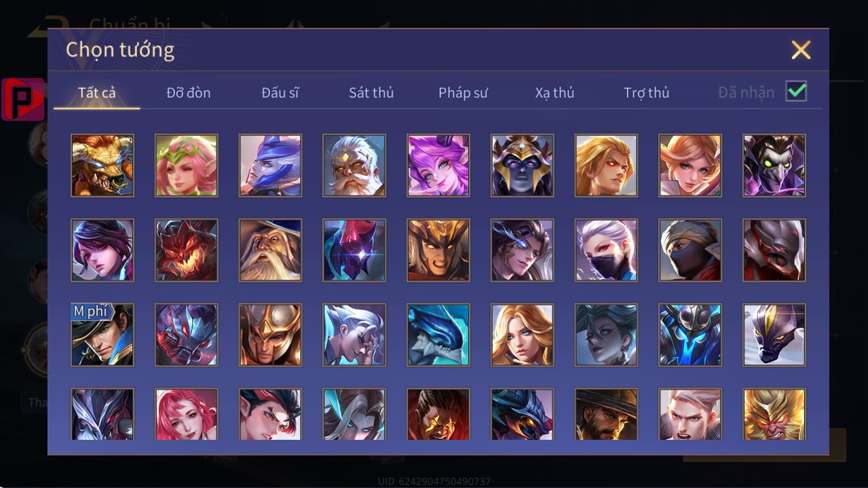Pick the free-trial hero labeled M phí
This screenshot has height=488, width=868.
click(x=102, y=335)
